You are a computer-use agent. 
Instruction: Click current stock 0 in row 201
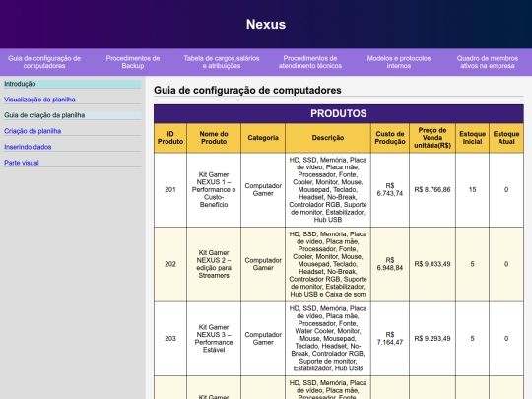click(506, 190)
